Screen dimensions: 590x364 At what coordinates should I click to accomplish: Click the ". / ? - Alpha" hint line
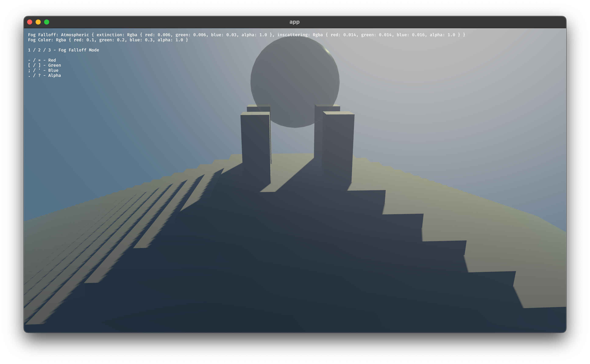point(44,75)
